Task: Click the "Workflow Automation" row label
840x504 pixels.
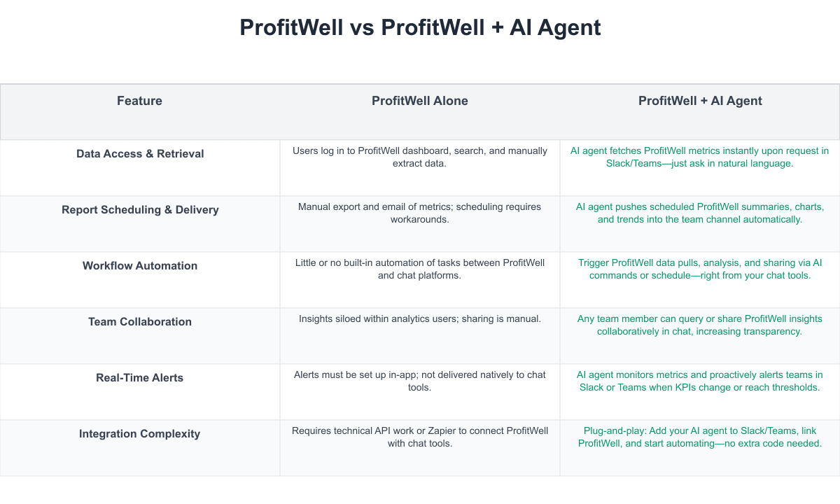Action: [140, 266]
